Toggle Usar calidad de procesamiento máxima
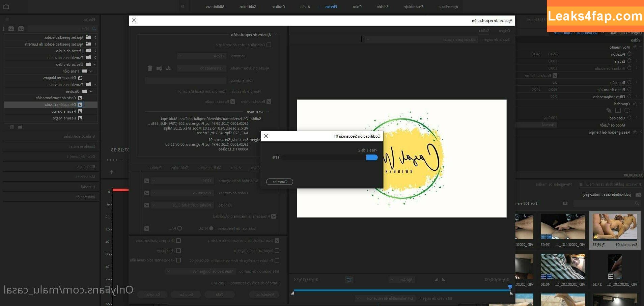This screenshot has width=644, height=306. click(277, 241)
